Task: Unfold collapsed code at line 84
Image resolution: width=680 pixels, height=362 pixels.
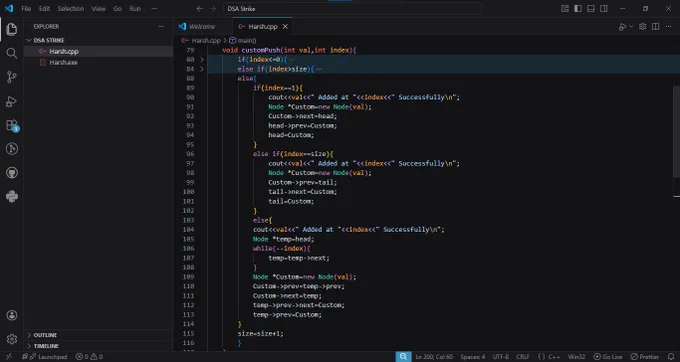Action: coord(202,69)
